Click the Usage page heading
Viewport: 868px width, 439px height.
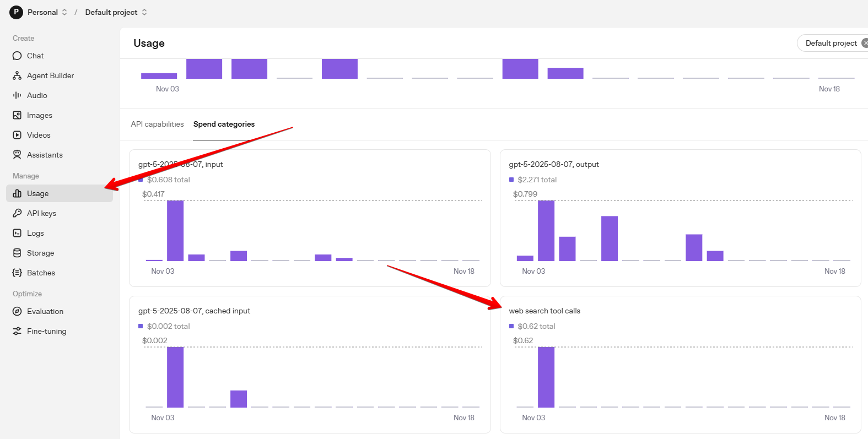(149, 43)
